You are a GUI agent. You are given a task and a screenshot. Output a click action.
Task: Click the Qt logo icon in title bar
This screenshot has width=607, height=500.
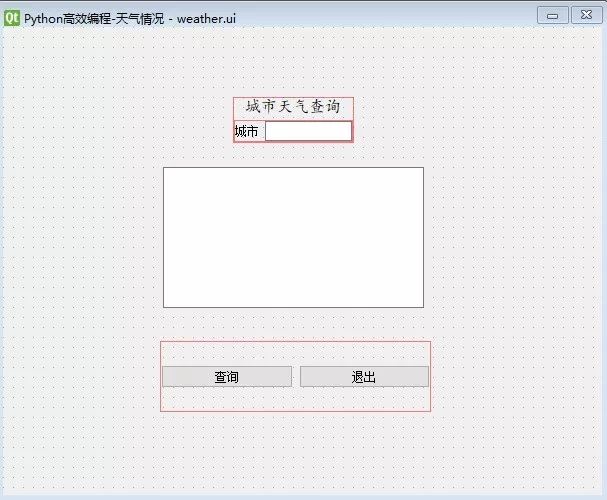[x=12, y=18]
